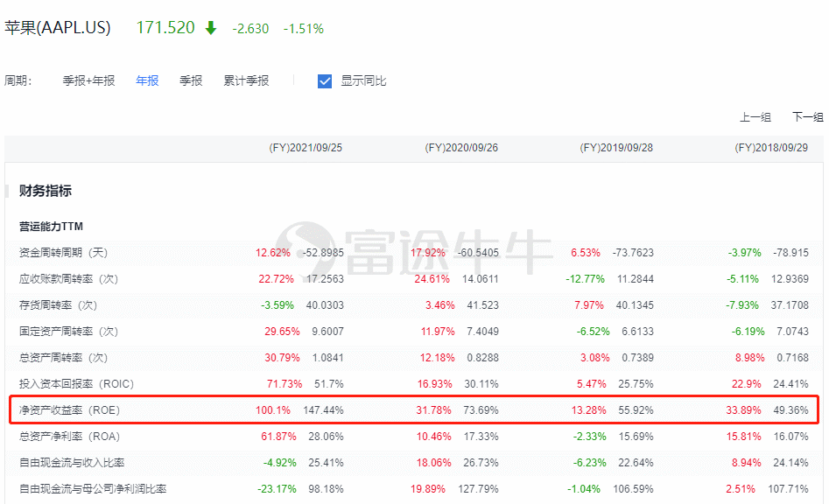The width and height of the screenshot is (829, 504).
Task: Select the 年报 period tab
Action: 147,80
